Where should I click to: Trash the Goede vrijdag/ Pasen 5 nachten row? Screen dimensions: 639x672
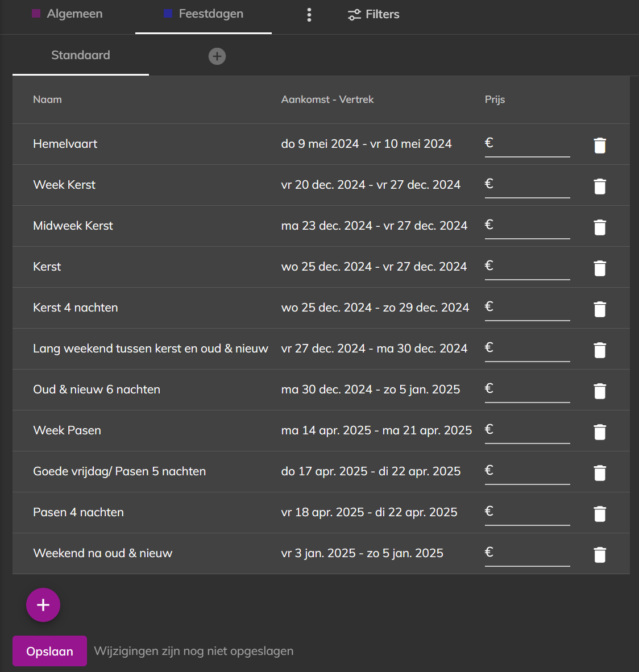click(x=600, y=472)
